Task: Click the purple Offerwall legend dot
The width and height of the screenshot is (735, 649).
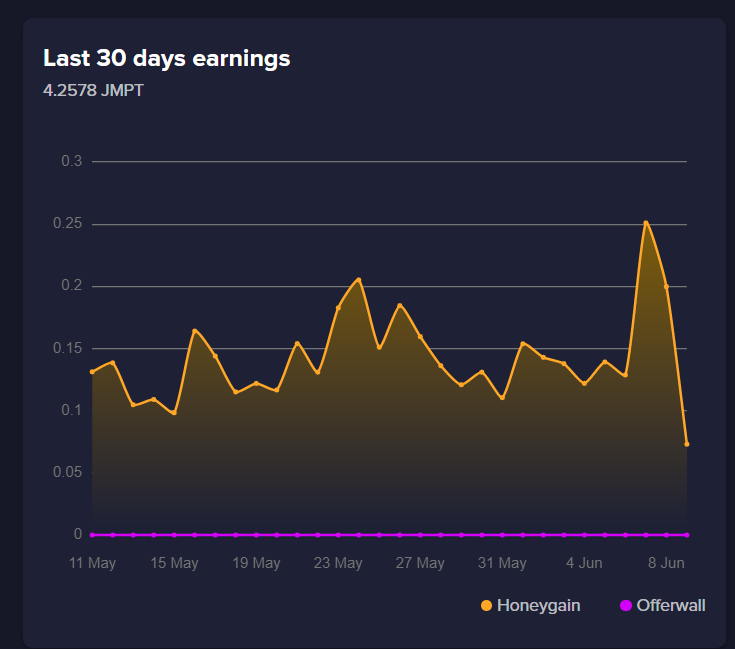Action: pos(626,605)
